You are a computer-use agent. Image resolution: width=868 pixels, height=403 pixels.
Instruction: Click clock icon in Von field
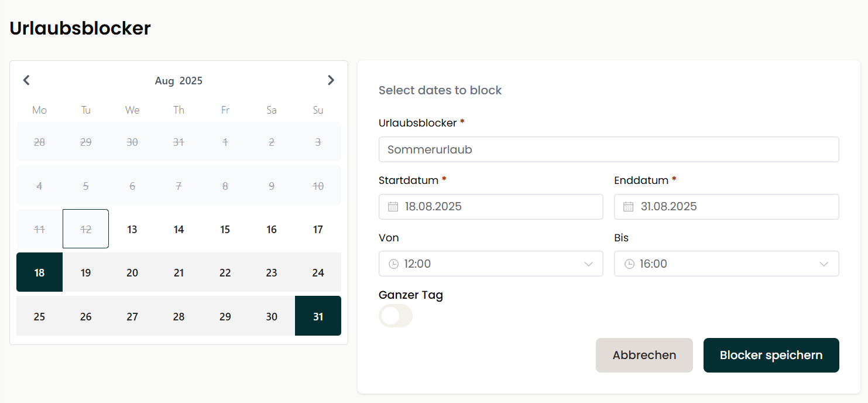pos(394,264)
